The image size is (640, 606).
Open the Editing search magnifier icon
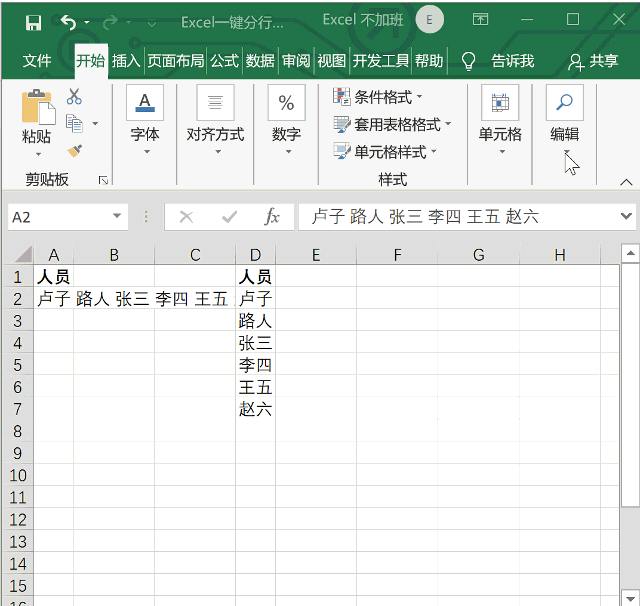click(x=565, y=102)
